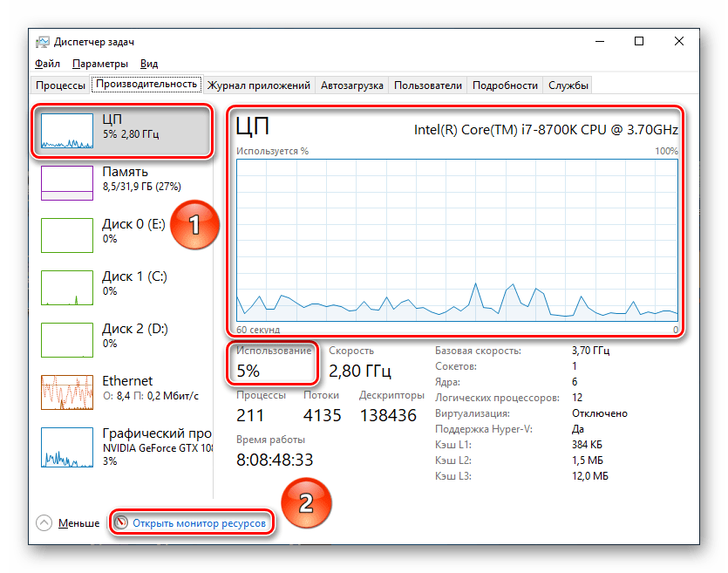The width and height of the screenshot is (728, 573).
Task: Switch to the Процессы tab
Action: [60, 85]
